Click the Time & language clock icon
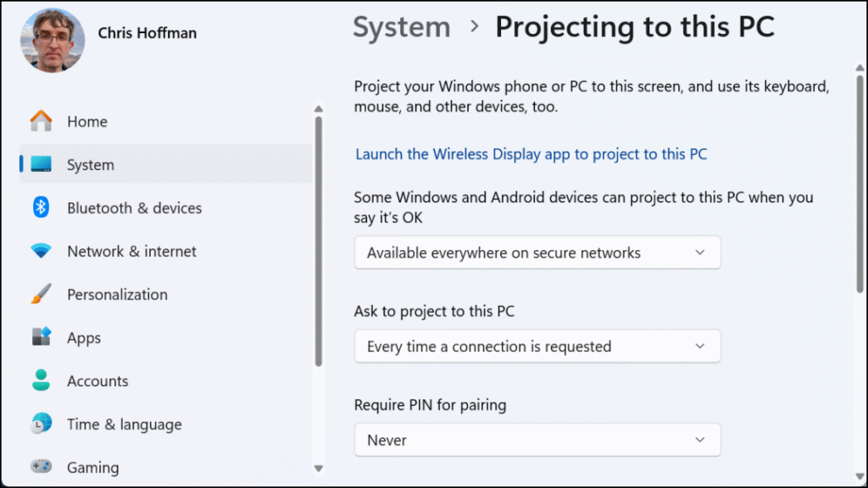The width and height of the screenshot is (868, 488). pos(41,424)
